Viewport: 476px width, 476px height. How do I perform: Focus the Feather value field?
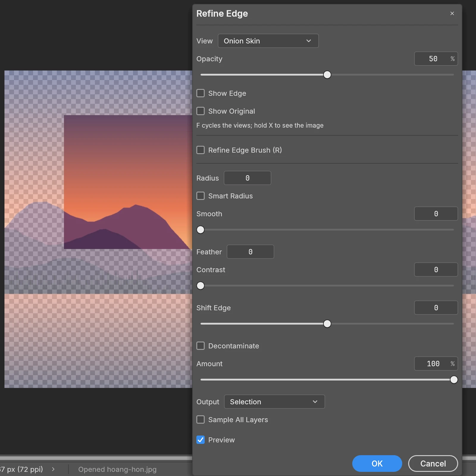click(250, 252)
